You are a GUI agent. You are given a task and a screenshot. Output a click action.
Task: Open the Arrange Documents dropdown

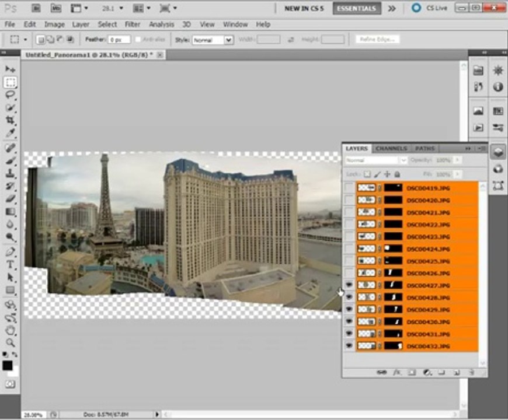coord(142,8)
